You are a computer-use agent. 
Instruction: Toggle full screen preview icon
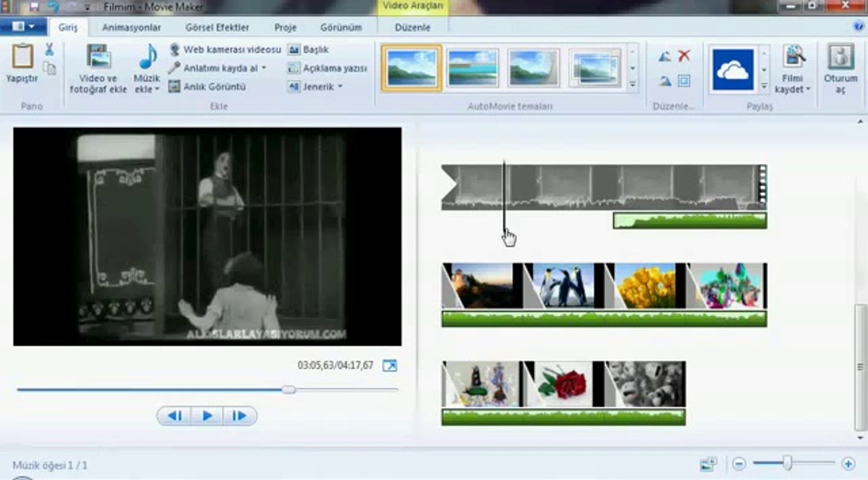pos(390,365)
